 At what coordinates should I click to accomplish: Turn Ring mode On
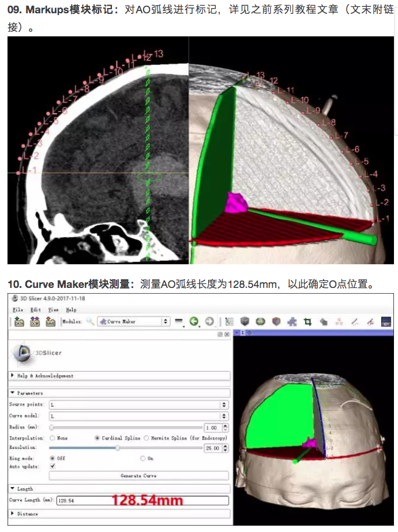143,458
